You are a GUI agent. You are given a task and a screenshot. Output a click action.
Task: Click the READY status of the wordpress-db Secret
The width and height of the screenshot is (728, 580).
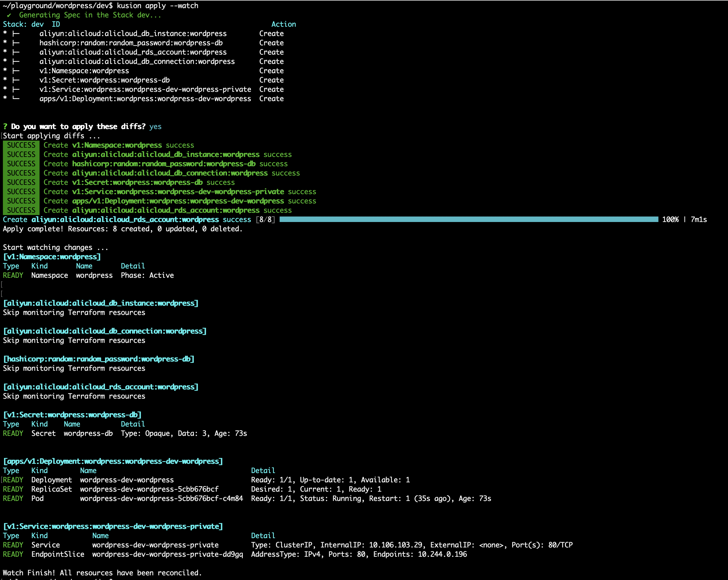13,433
